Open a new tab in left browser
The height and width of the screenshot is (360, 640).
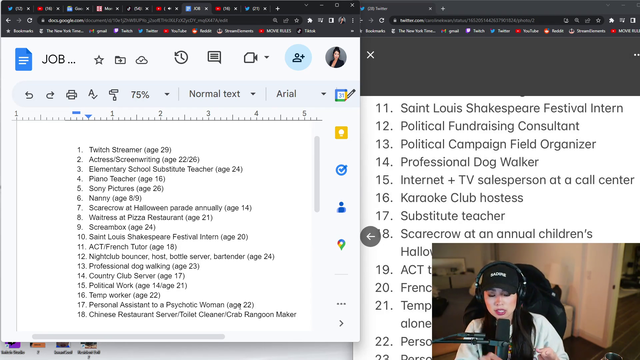tap(278, 9)
